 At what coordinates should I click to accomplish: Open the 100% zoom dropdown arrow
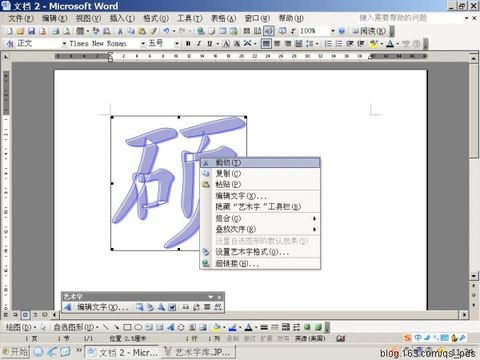(333, 31)
